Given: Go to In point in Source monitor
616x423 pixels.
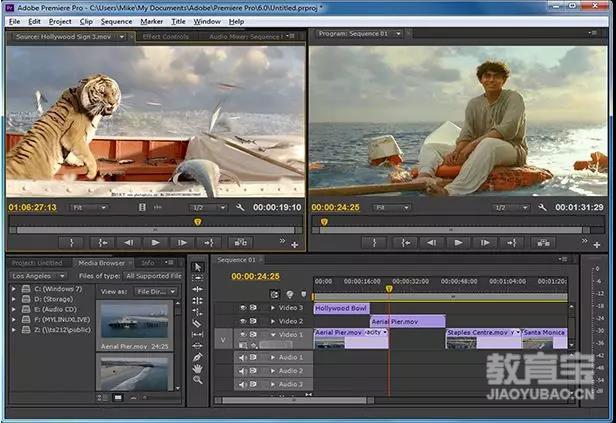Looking at the screenshot, I should point(103,243).
